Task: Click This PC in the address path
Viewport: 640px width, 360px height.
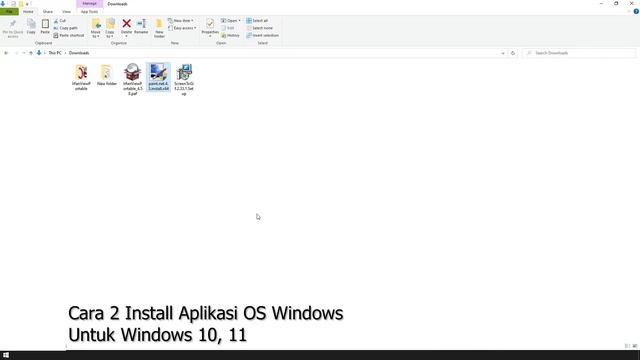Action: 55,53
